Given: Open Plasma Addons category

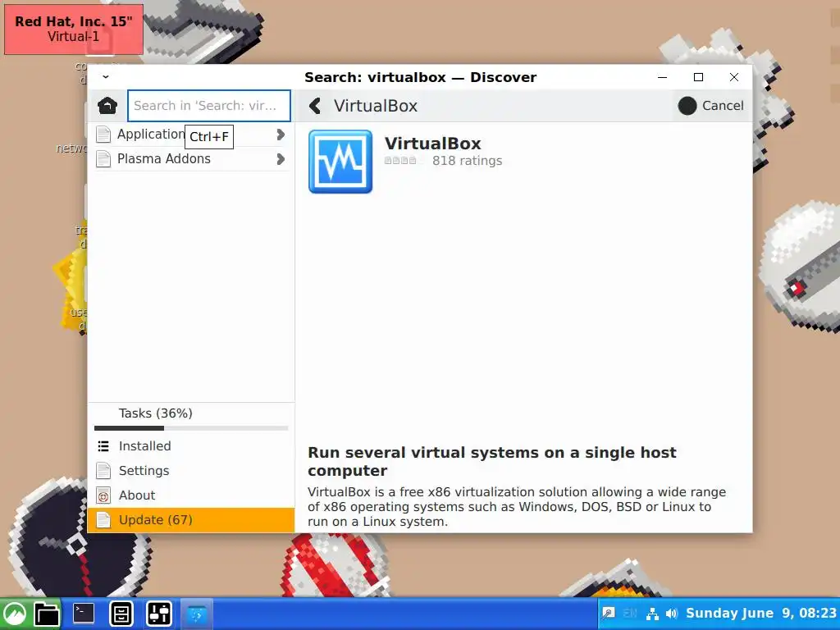Looking at the screenshot, I should pyautogui.click(x=190, y=159).
